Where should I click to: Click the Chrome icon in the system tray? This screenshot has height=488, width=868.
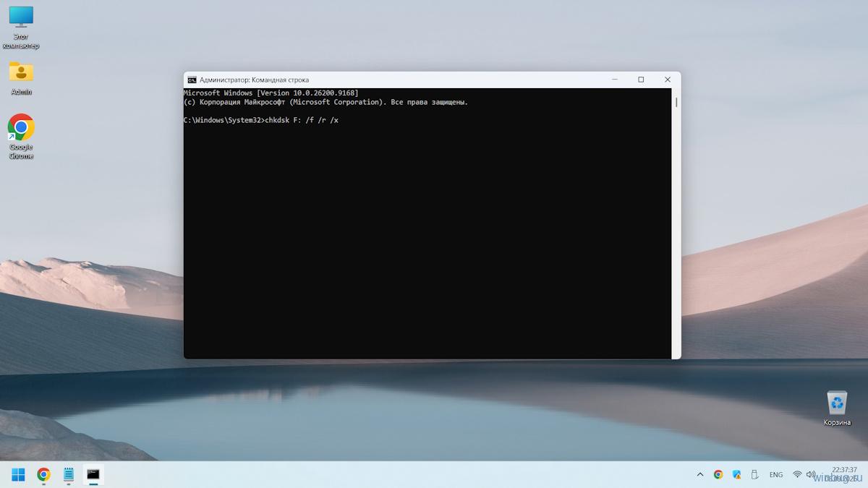718,475
